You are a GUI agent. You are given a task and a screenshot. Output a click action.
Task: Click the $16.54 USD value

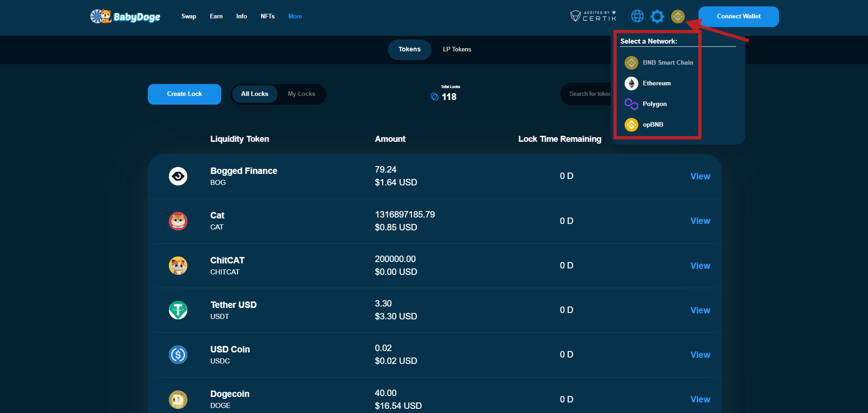pyautogui.click(x=398, y=406)
